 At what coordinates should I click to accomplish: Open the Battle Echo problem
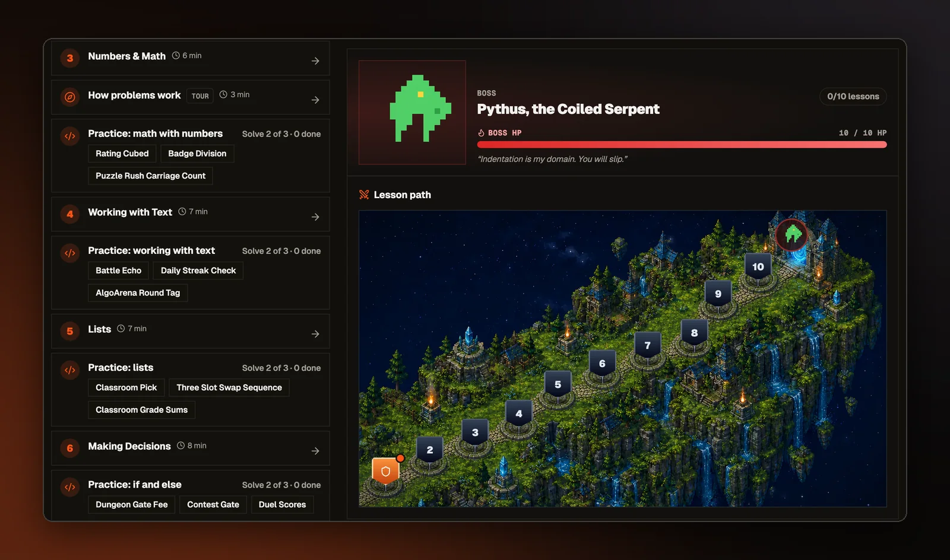pos(119,271)
